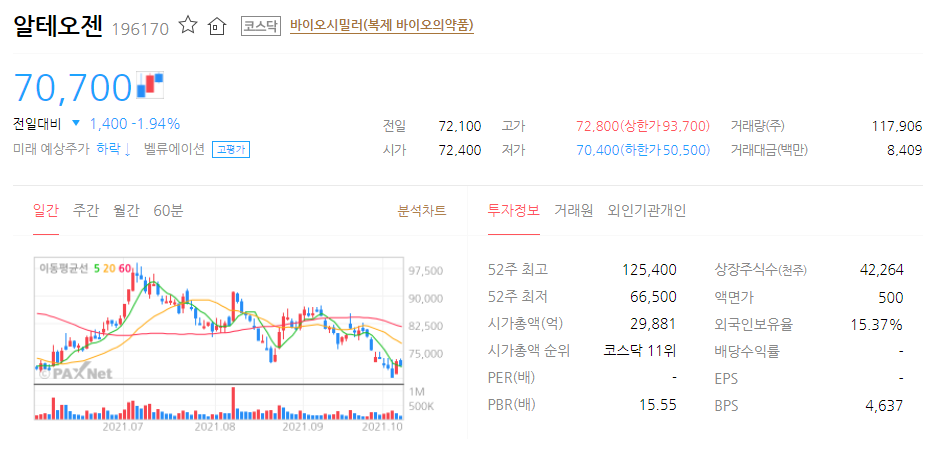Add 알테오젠 to favorites with star icon
This screenshot has height=453, width=935.
click(x=188, y=25)
